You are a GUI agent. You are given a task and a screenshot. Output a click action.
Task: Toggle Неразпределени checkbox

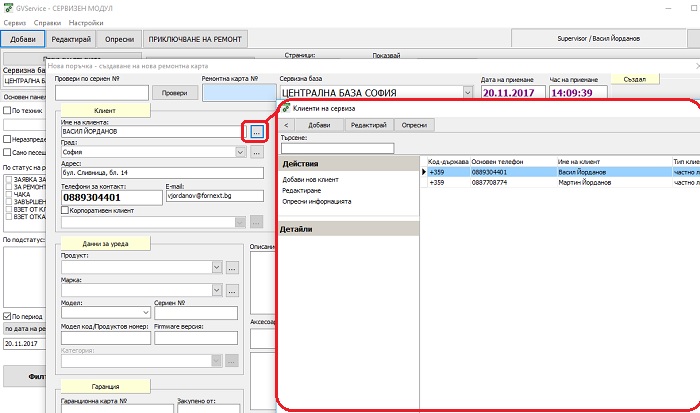(x=7, y=139)
